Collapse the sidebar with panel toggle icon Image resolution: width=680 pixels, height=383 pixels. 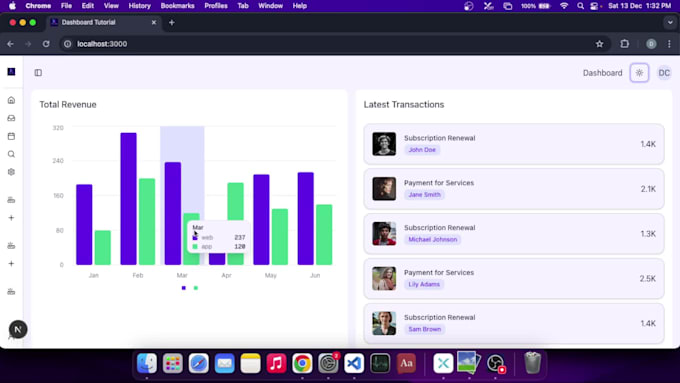38,72
